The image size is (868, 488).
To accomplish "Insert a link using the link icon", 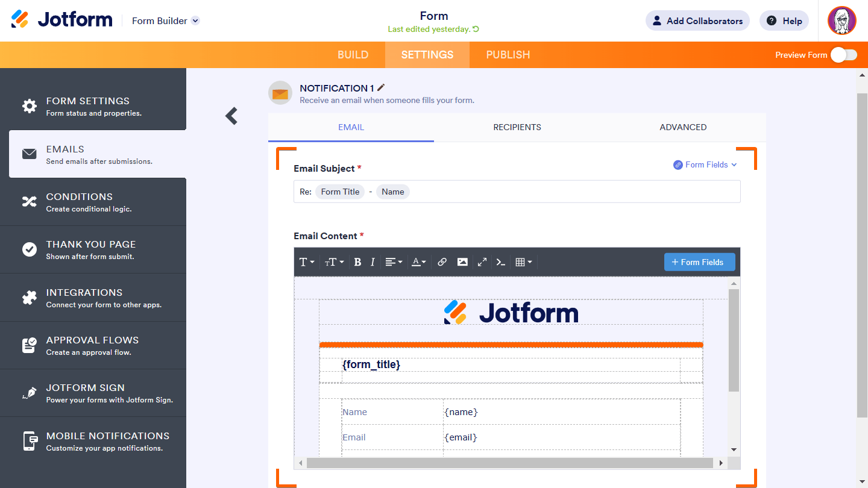I will (x=442, y=262).
